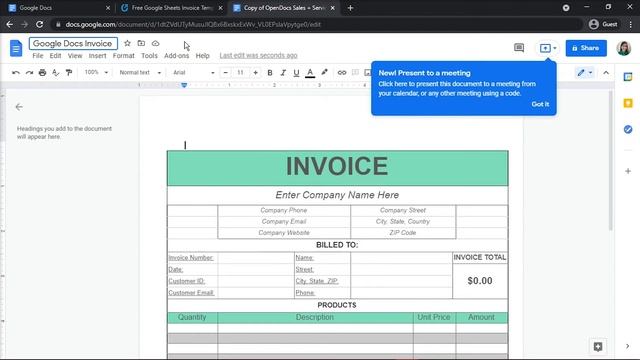Click the Enter Company Name Here text
640x360 pixels.
coord(337,195)
